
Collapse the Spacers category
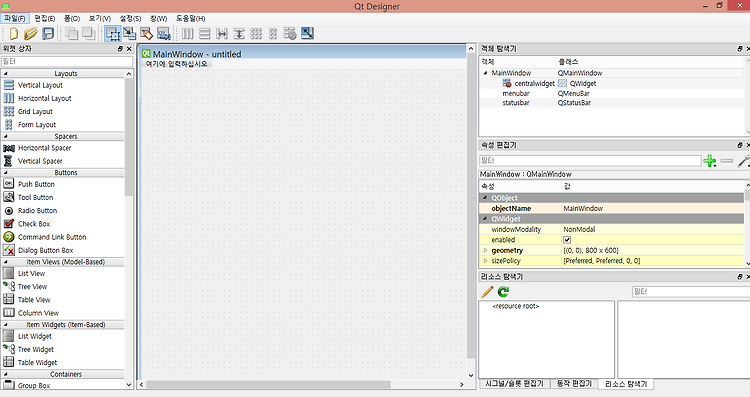pos(6,136)
